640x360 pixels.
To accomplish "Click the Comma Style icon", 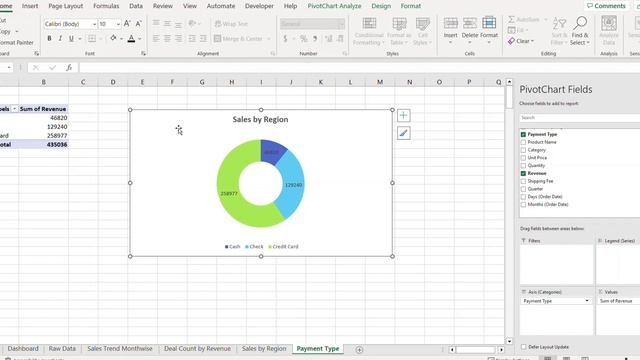I will click(315, 39).
